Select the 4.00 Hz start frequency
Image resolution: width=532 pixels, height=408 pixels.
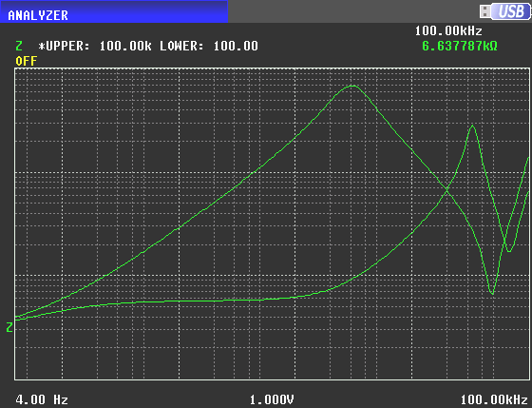(x=42, y=399)
